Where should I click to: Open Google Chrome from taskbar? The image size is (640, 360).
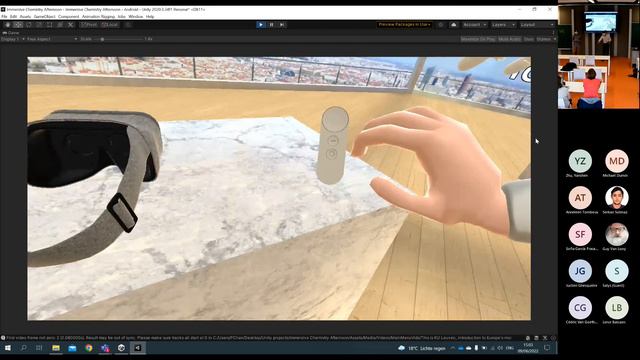[89, 348]
